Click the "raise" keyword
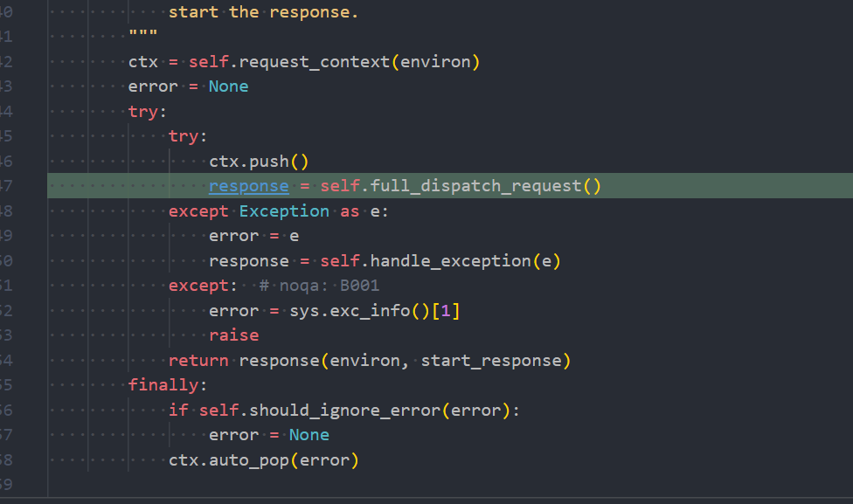853x504 pixels. [233, 335]
